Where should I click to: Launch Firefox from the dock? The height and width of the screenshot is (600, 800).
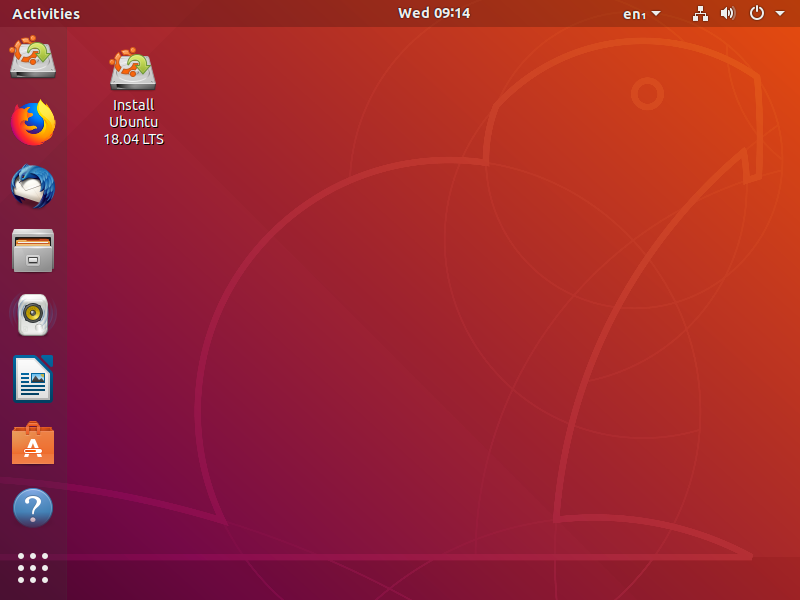33,123
